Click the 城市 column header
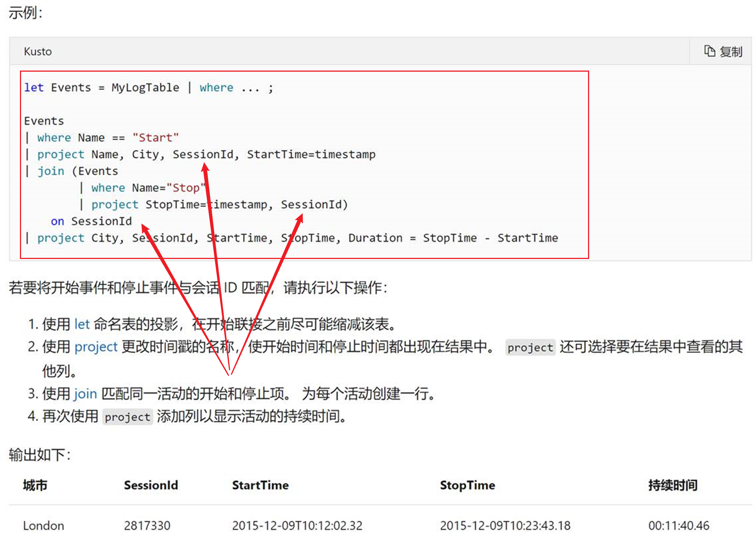 (x=35, y=485)
